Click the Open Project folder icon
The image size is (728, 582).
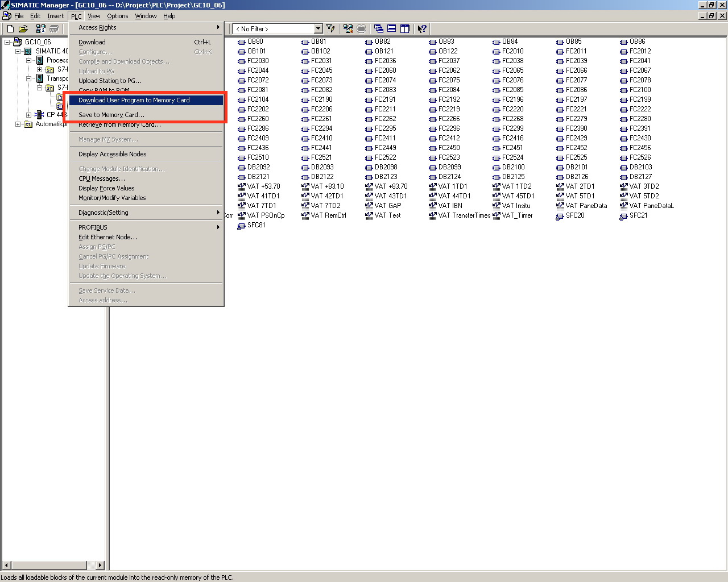[x=23, y=28]
